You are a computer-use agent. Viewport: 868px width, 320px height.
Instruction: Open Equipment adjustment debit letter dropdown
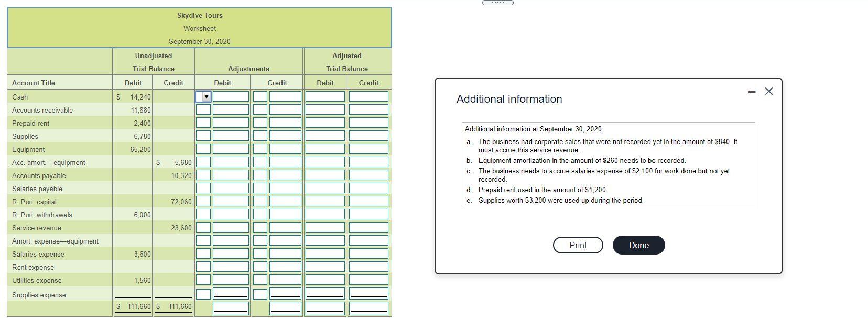point(203,149)
